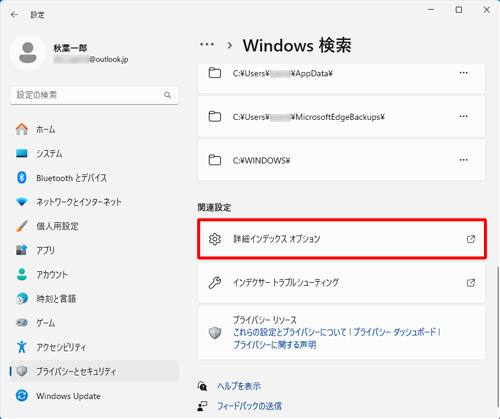The height and width of the screenshot is (419, 500).
Task: Click ヘルプを表示 link
Action: click(x=239, y=386)
